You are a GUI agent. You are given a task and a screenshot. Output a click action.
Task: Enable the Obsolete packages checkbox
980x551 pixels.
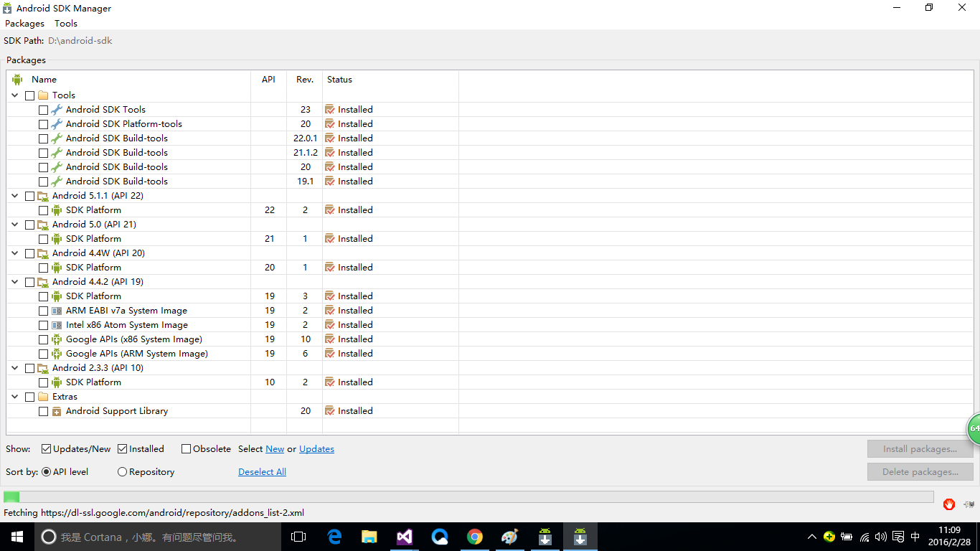(x=187, y=449)
